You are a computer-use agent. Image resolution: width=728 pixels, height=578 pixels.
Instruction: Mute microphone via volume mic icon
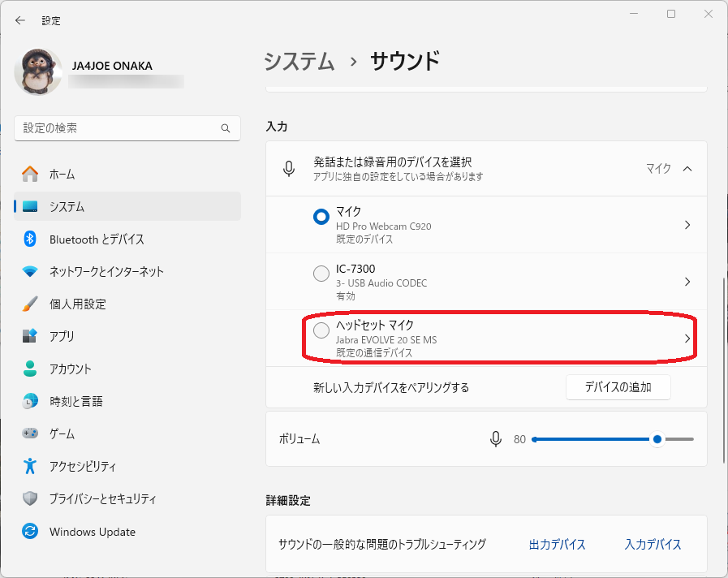click(496, 439)
